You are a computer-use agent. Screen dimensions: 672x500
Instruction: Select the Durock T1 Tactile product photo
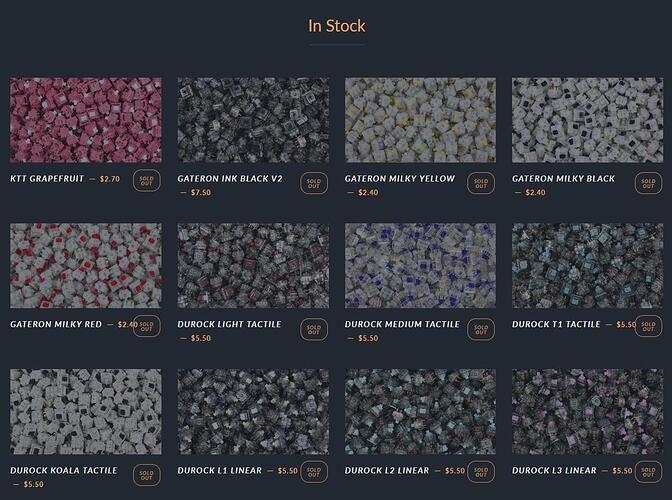[x=588, y=266]
